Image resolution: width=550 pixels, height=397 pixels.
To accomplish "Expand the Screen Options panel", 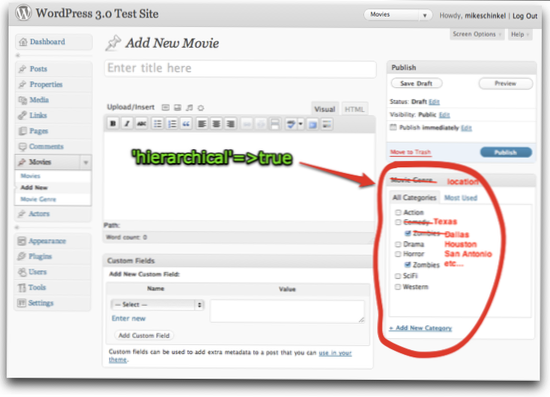I will coord(476,34).
